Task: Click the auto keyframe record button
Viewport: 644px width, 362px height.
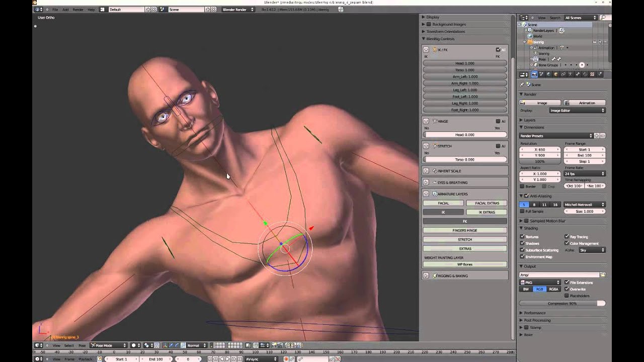Action: (x=286, y=359)
